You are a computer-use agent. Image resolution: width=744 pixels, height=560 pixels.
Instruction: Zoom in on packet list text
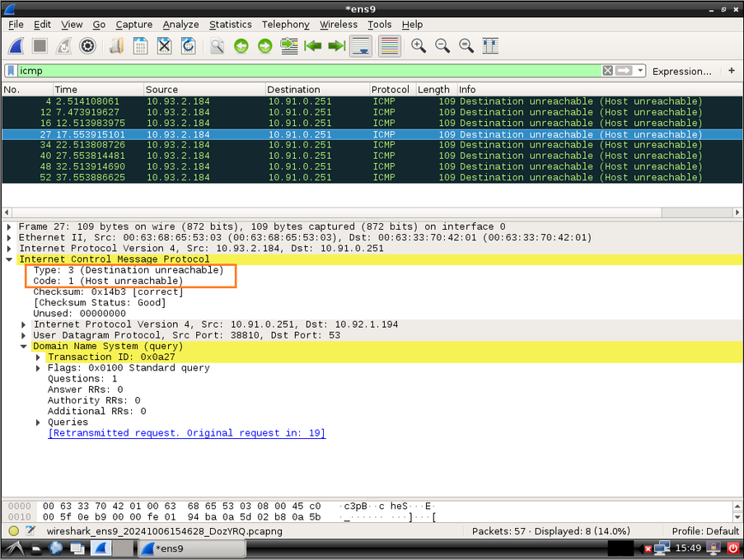coord(419,46)
